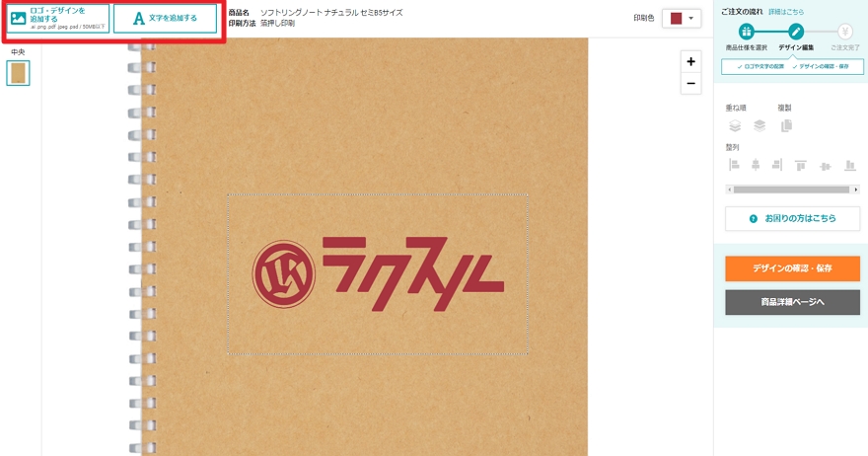This screenshot has width=868, height=456.
Task: Align object to left edge icon
Action: [x=734, y=165]
